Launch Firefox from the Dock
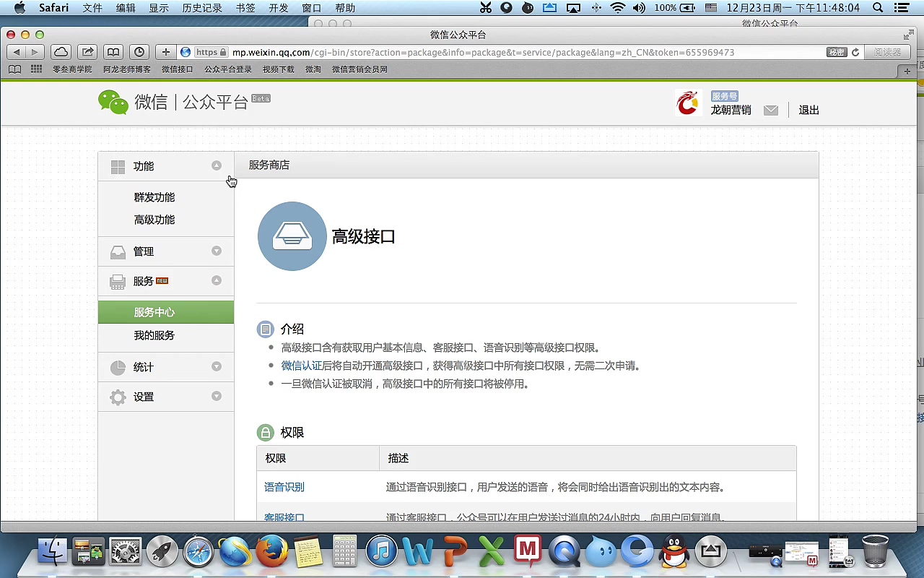 [272, 553]
